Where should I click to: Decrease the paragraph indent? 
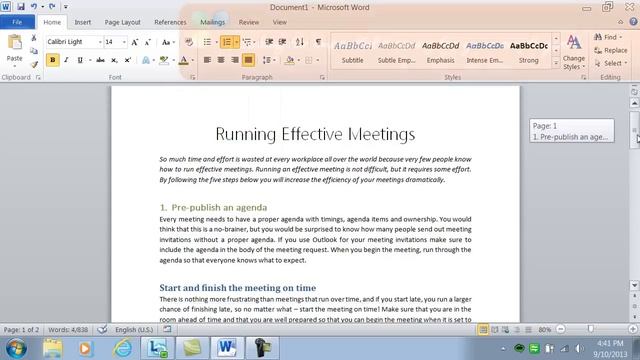[269, 42]
